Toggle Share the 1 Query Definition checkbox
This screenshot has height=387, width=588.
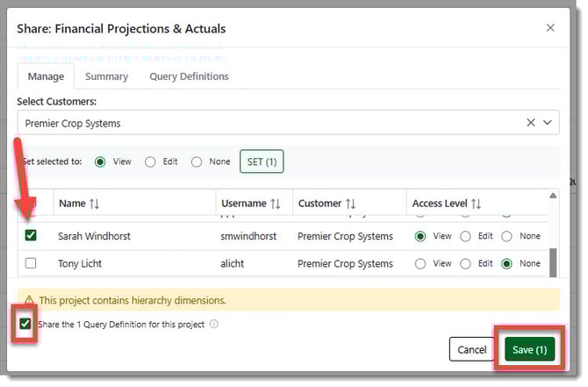(25, 325)
